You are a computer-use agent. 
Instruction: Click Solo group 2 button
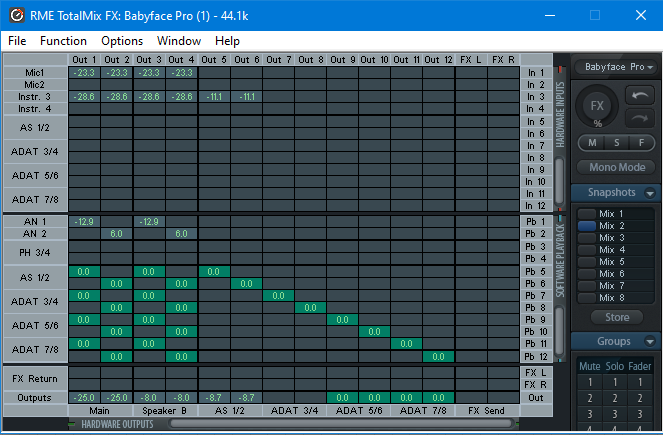(x=615, y=398)
